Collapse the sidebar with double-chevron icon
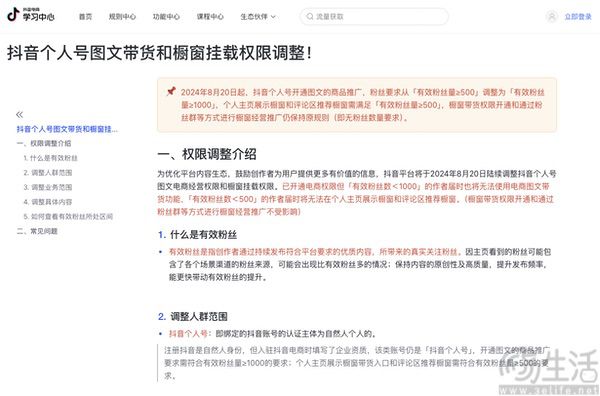This screenshot has height=396, width=600. tap(20, 114)
